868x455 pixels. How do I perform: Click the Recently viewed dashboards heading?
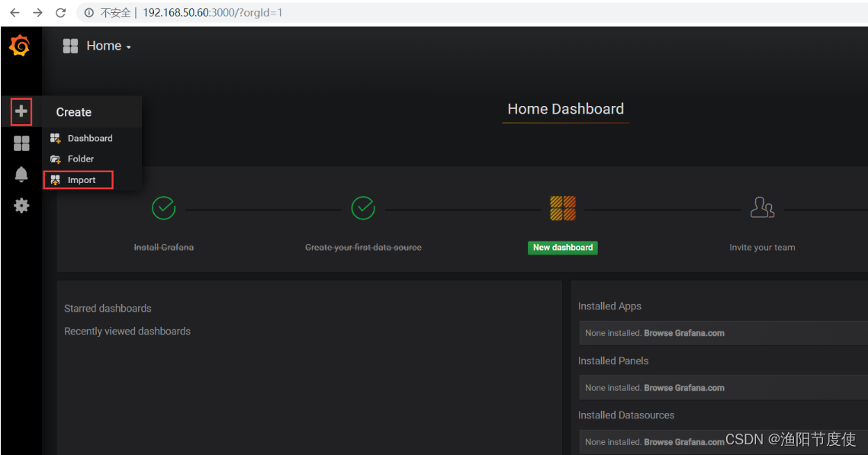127,332
